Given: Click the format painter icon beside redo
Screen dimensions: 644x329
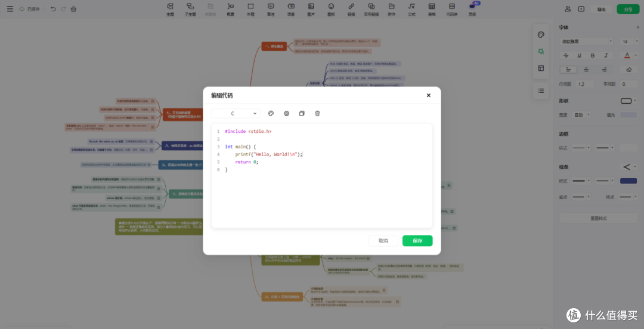Looking at the screenshot, I should (x=73, y=8).
